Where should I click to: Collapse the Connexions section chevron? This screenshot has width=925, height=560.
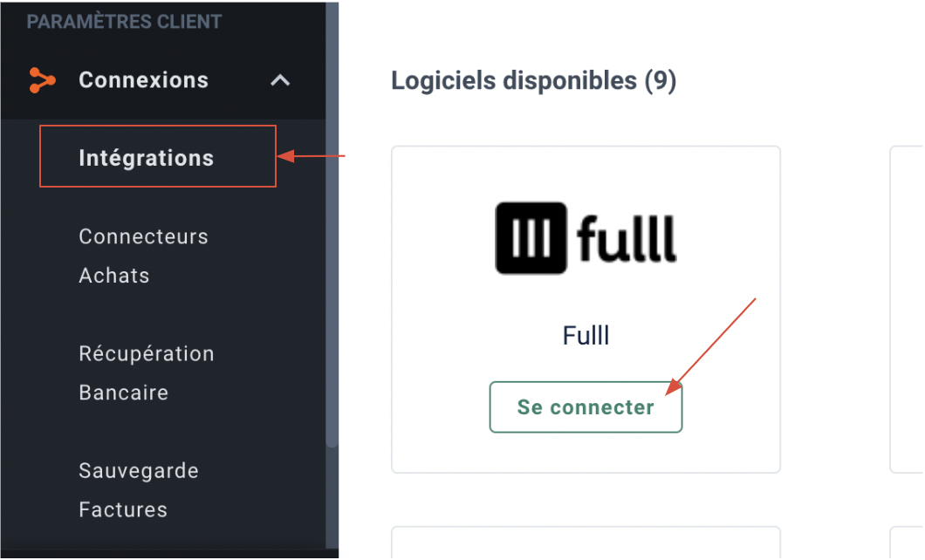280,80
